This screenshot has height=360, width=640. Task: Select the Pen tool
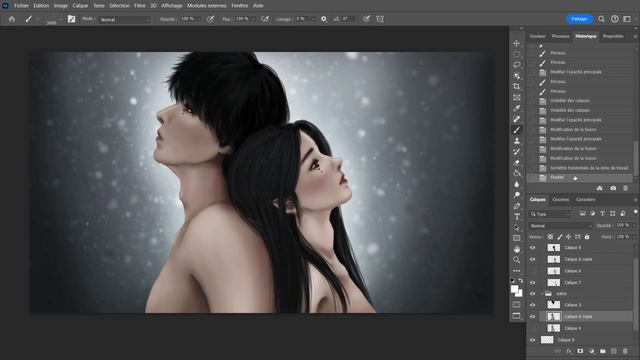click(x=517, y=206)
